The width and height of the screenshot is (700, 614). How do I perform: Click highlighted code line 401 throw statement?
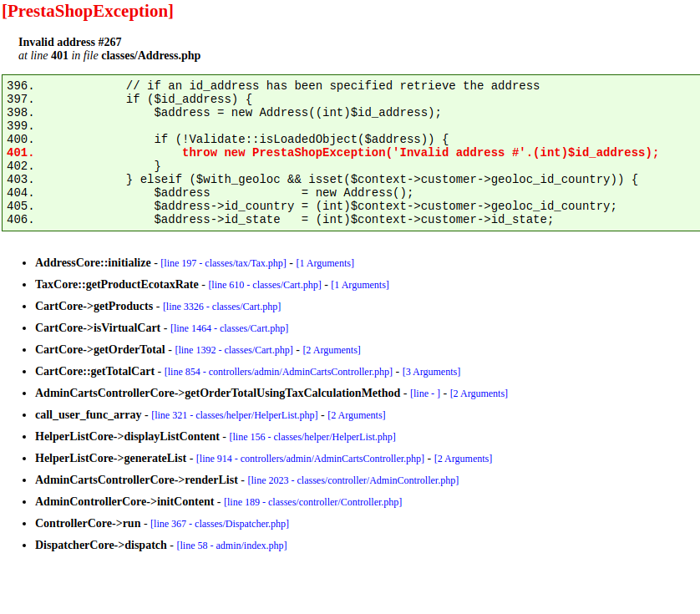(420, 153)
